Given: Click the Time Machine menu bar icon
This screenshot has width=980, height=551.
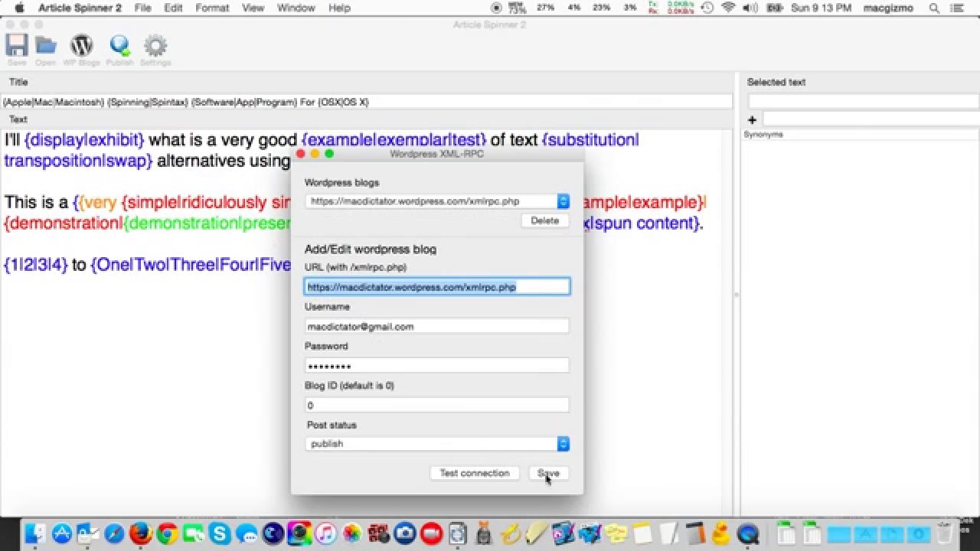Looking at the screenshot, I should coord(707,8).
